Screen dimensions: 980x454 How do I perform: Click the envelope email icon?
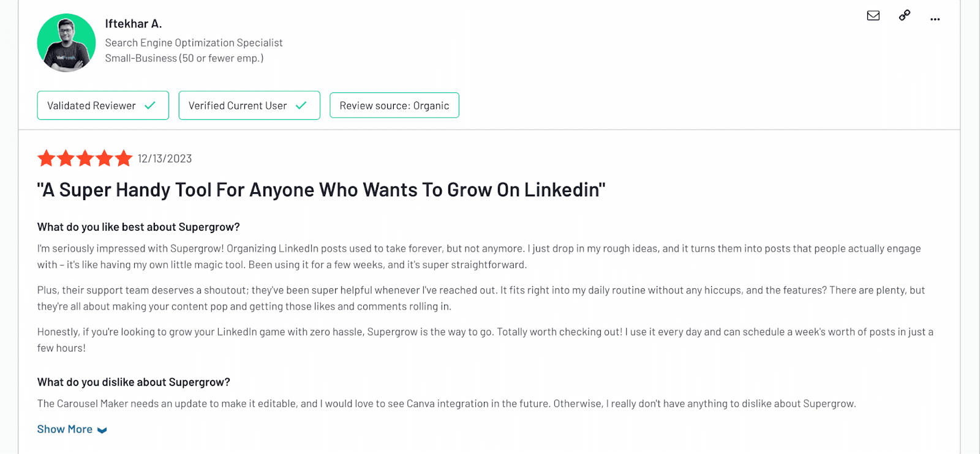873,16
